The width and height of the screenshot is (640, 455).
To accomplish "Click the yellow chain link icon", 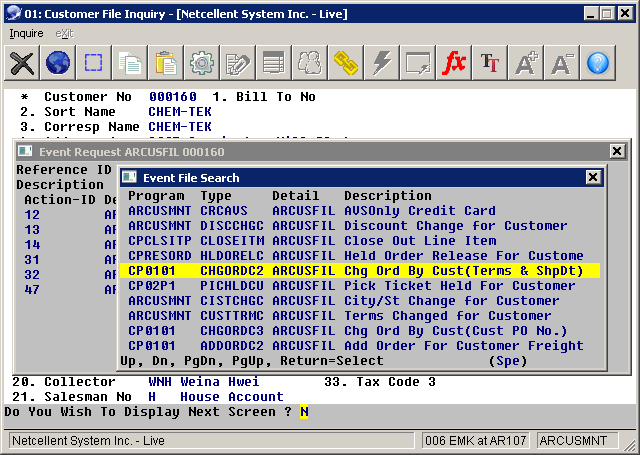I will (x=346, y=64).
